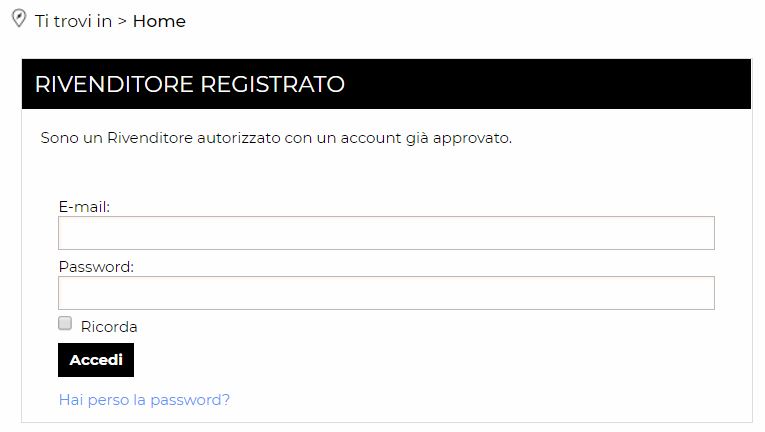Screen dimensions: 765x432
Task: Click the word "REGISTRATO" in the header
Action: (272, 84)
